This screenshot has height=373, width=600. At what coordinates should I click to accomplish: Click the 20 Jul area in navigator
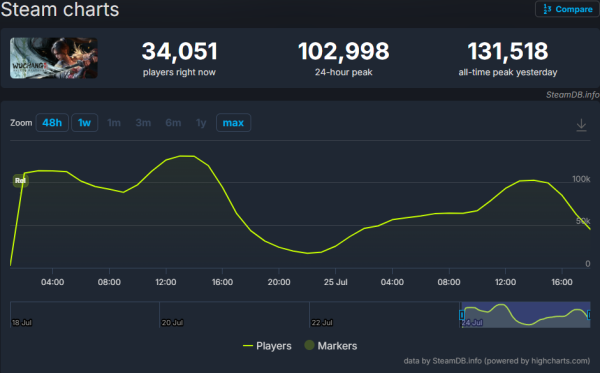234,314
